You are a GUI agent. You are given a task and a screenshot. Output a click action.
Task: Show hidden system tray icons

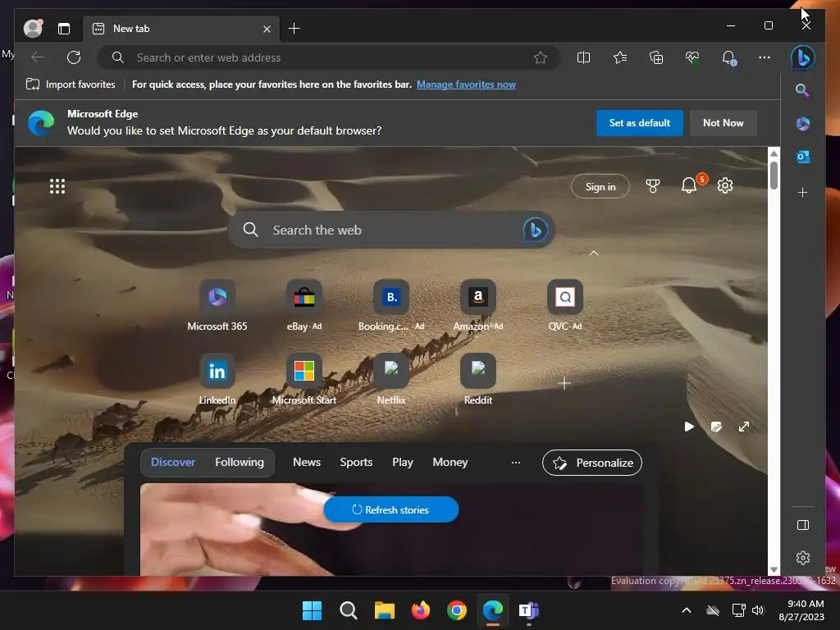pos(687,610)
